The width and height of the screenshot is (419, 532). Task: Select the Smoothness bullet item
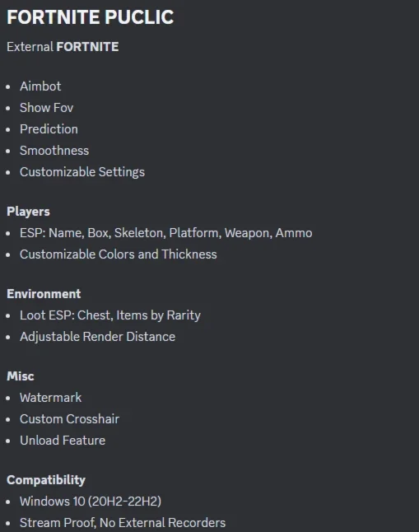pos(54,151)
